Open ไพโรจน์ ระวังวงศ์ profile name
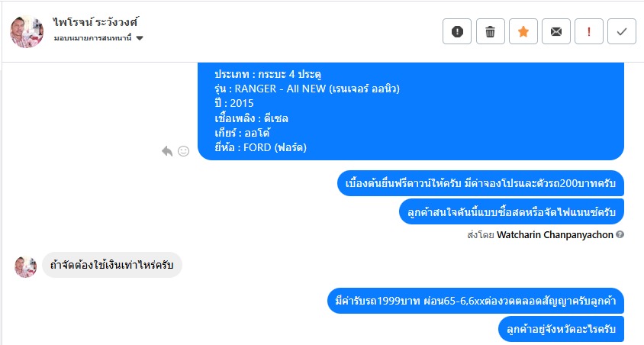Image resolution: width=644 pixels, height=345 pixels. tap(95, 22)
